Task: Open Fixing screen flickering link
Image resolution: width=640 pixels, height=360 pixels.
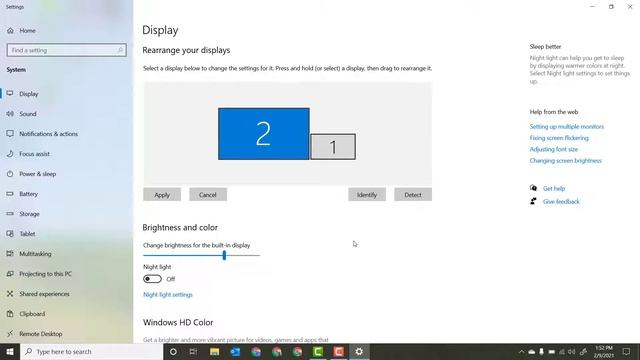Action: [559, 138]
